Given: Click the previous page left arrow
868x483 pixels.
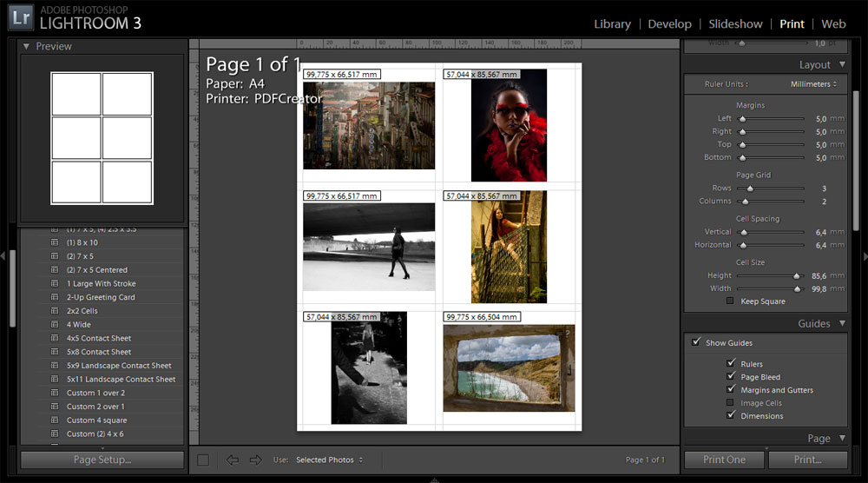Looking at the screenshot, I should point(233,460).
